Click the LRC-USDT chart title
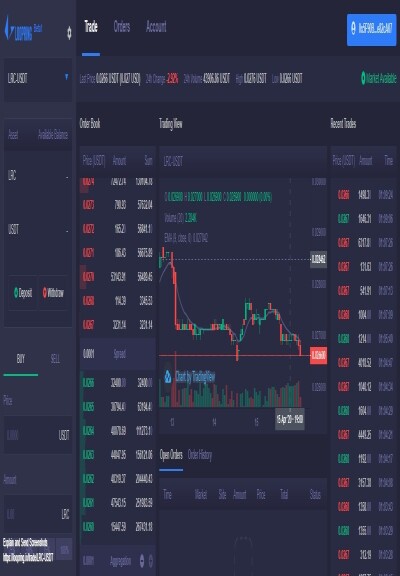 173,161
